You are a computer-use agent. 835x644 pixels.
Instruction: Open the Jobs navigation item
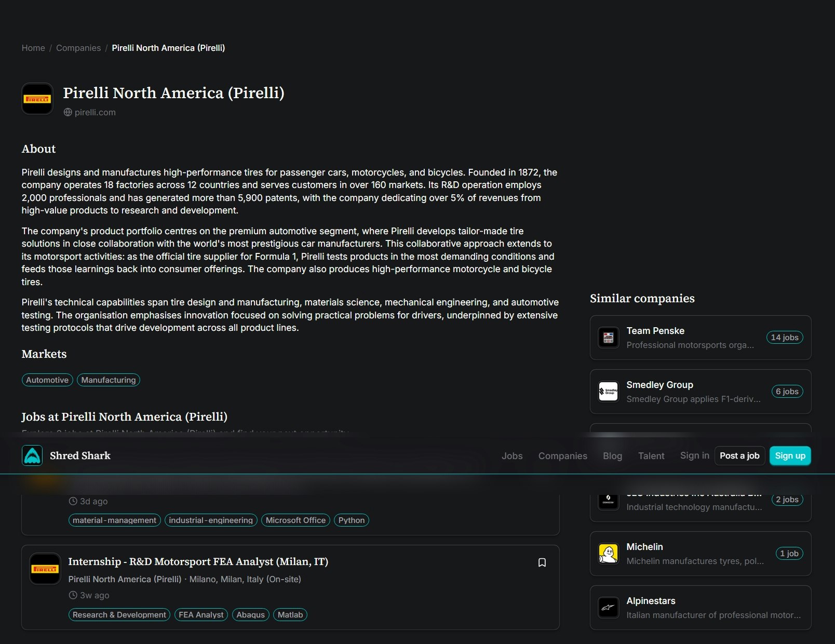[512, 455]
